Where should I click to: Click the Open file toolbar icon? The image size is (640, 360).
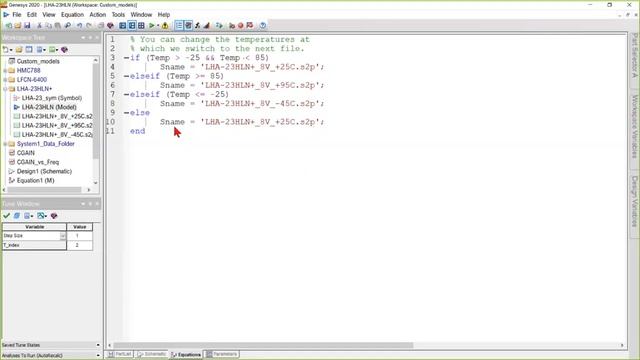click(18, 25)
